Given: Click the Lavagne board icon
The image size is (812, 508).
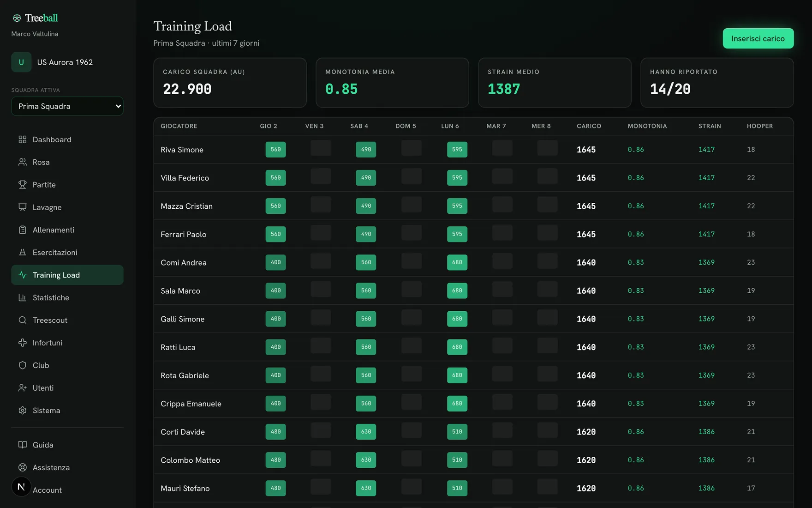Looking at the screenshot, I should (x=22, y=207).
